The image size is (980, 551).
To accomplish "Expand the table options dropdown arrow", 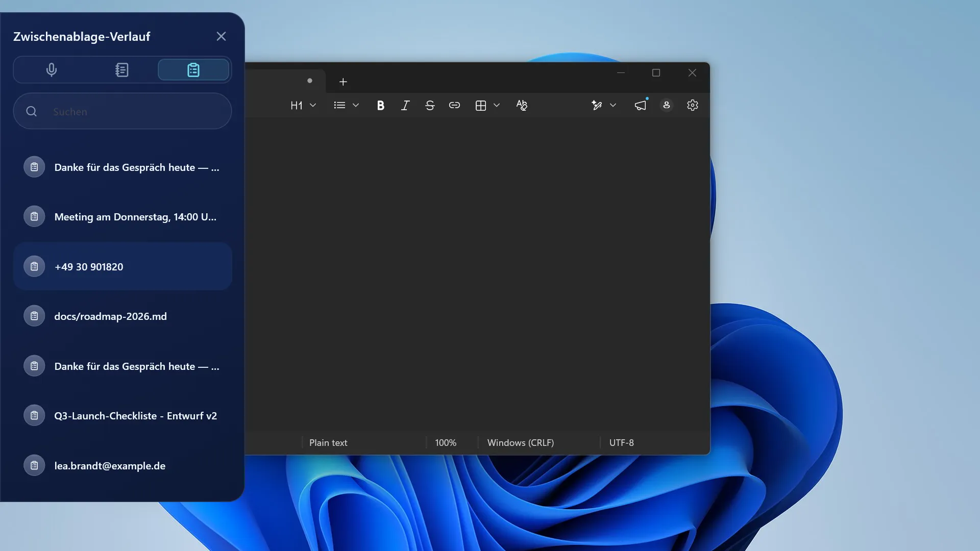I will [497, 105].
